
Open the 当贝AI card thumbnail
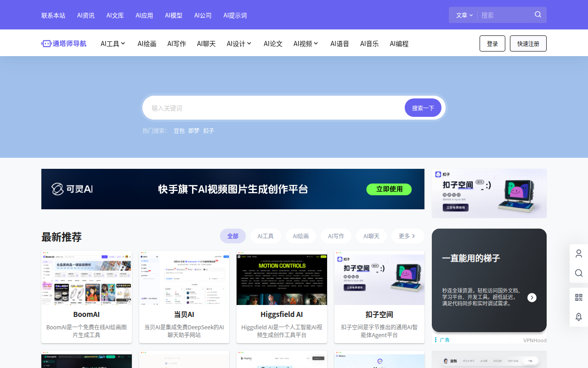click(x=184, y=278)
